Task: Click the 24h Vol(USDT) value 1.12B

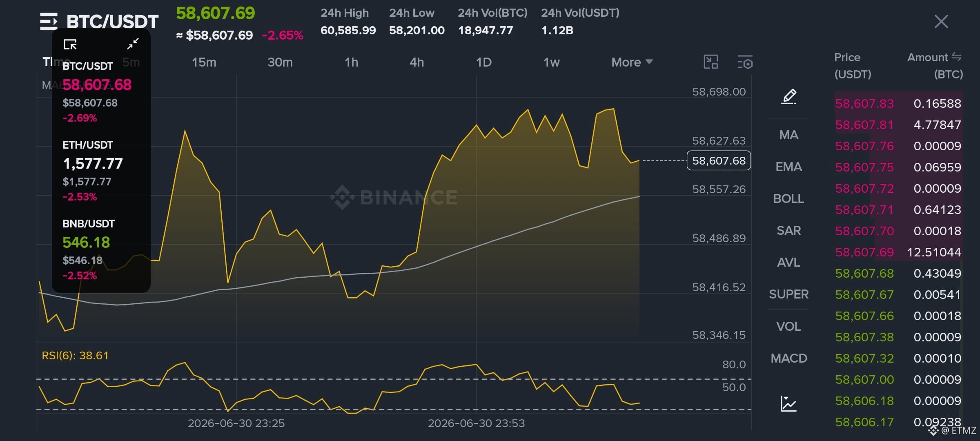Action: [557, 30]
